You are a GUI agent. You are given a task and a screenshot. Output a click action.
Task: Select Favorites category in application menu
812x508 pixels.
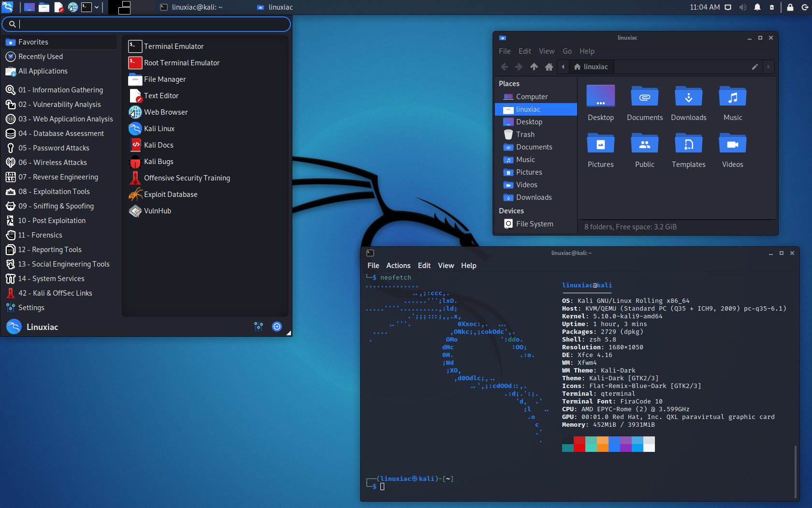tap(60, 42)
